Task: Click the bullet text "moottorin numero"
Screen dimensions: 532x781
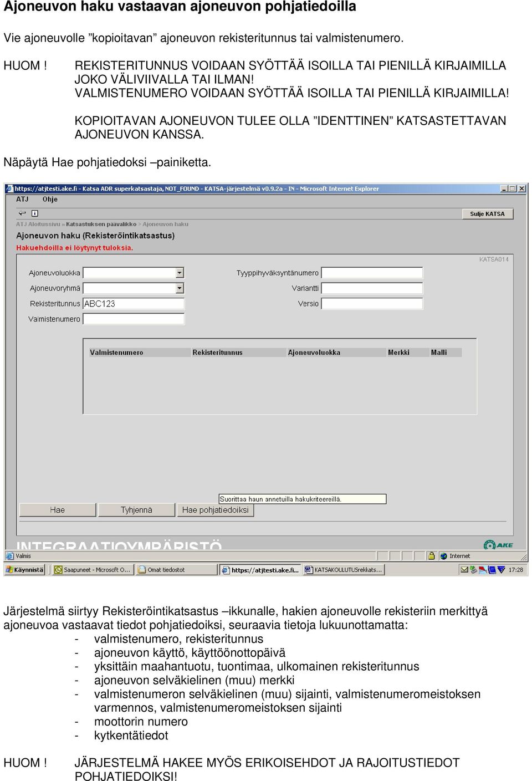Action: [141, 722]
